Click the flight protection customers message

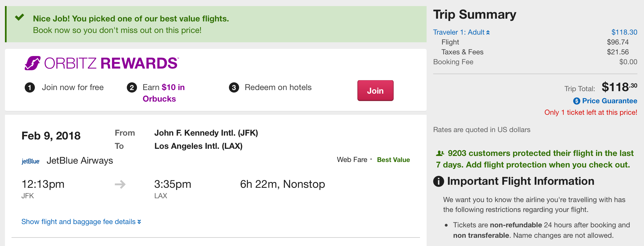pyautogui.click(x=535, y=159)
